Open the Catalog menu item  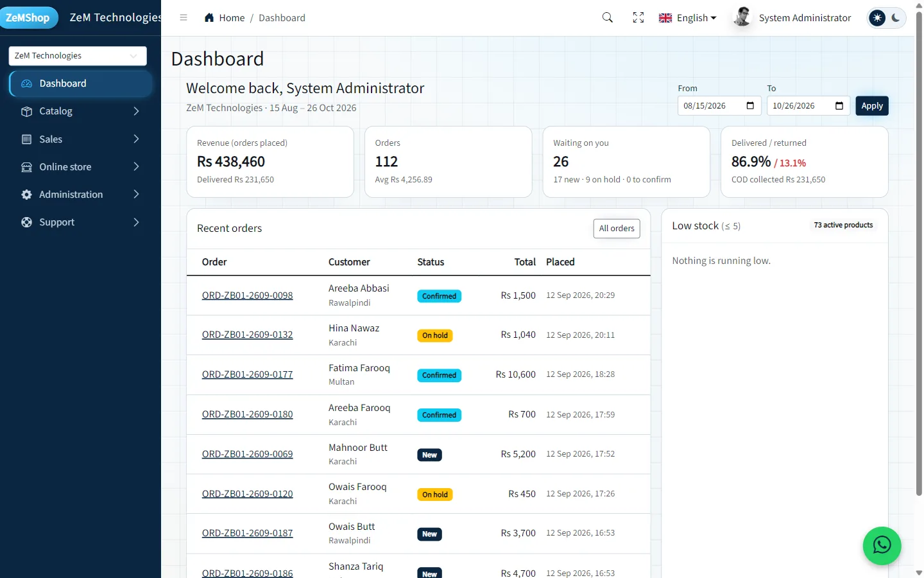tap(81, 111)
